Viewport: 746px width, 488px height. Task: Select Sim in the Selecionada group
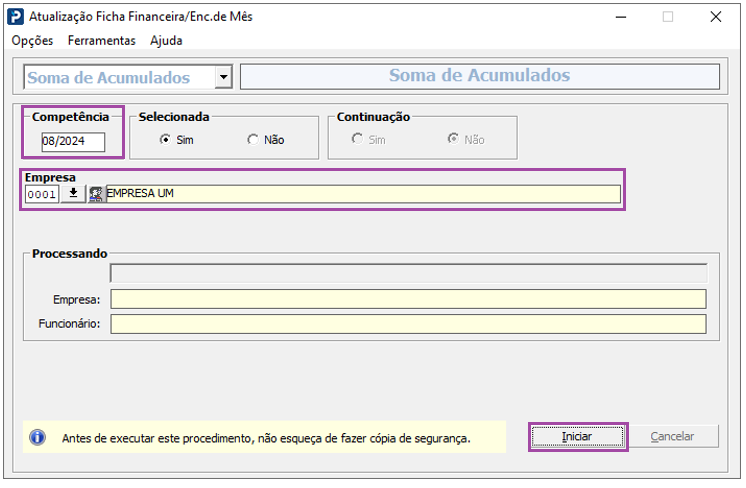tap(166, 140)
